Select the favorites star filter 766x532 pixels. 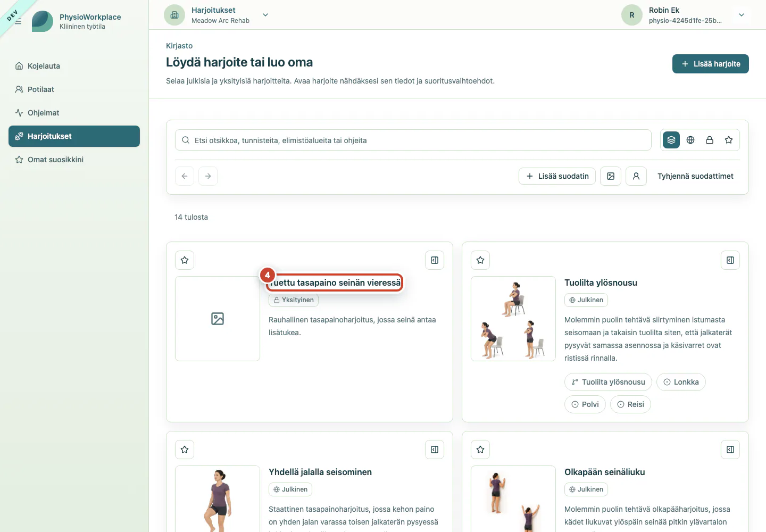coord(729,140)
